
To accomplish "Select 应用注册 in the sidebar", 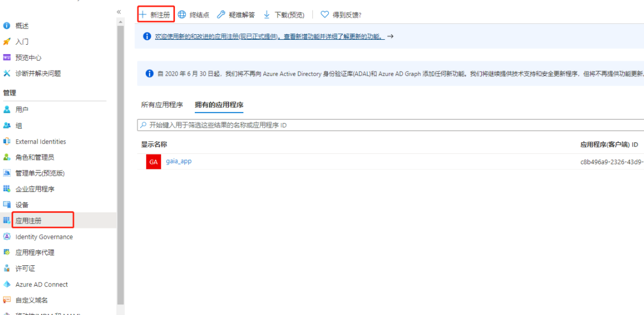I will (x=28, y=221).
